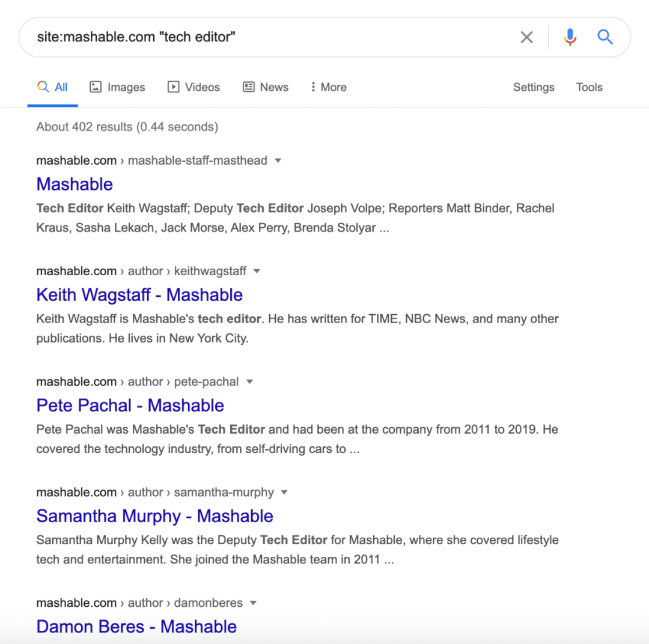Click the mashable.com › author › keithwagstaff breadcrumb

coord(142,271)
